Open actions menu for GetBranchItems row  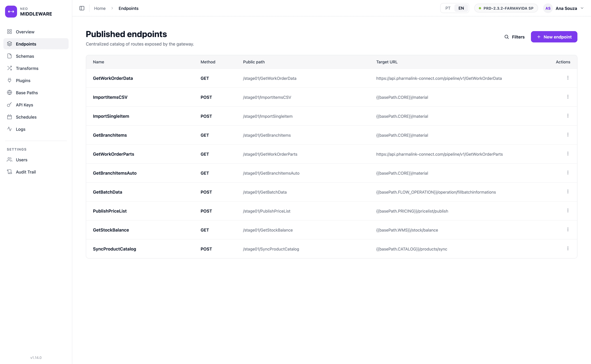coord(568,135)
